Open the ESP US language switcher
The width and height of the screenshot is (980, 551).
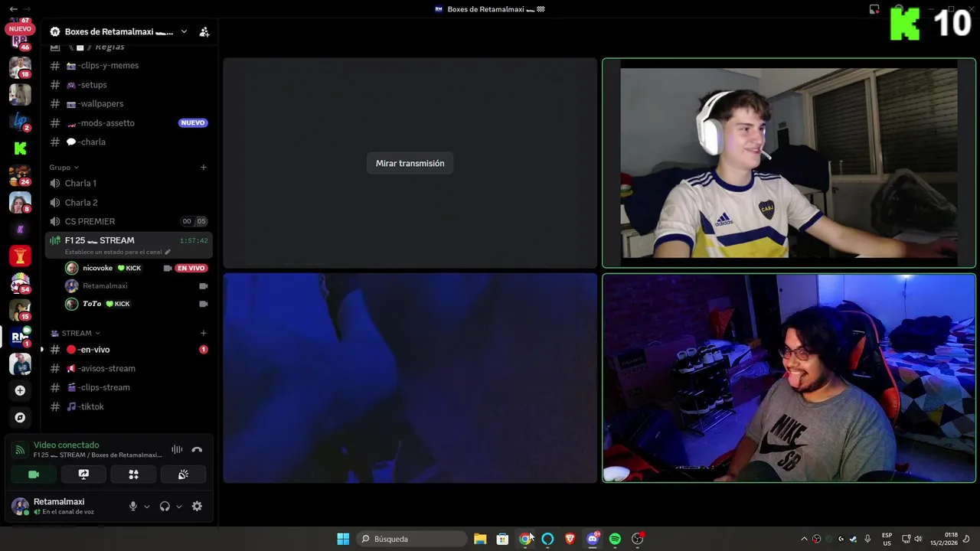point(887,540)
